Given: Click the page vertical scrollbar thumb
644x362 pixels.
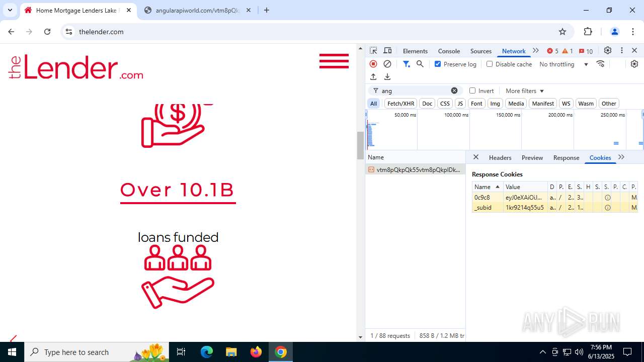Looking at the screenshot, I should point(360,145).
